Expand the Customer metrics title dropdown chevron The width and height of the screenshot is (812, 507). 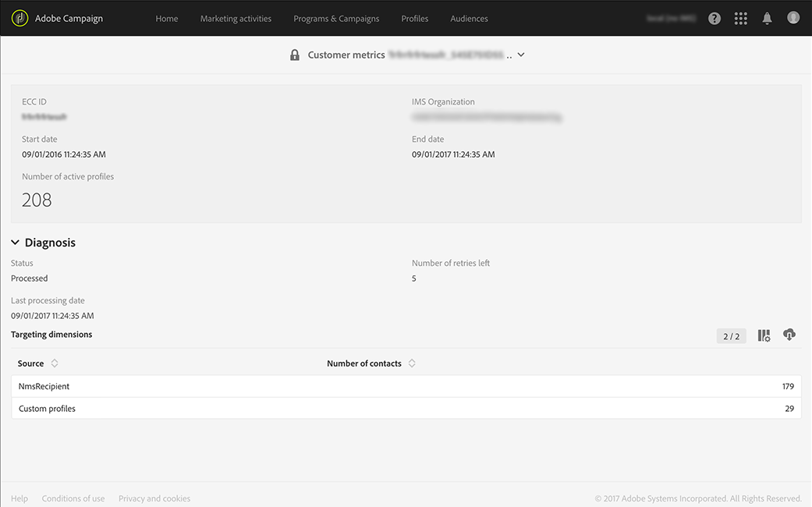tap(521, 55)
